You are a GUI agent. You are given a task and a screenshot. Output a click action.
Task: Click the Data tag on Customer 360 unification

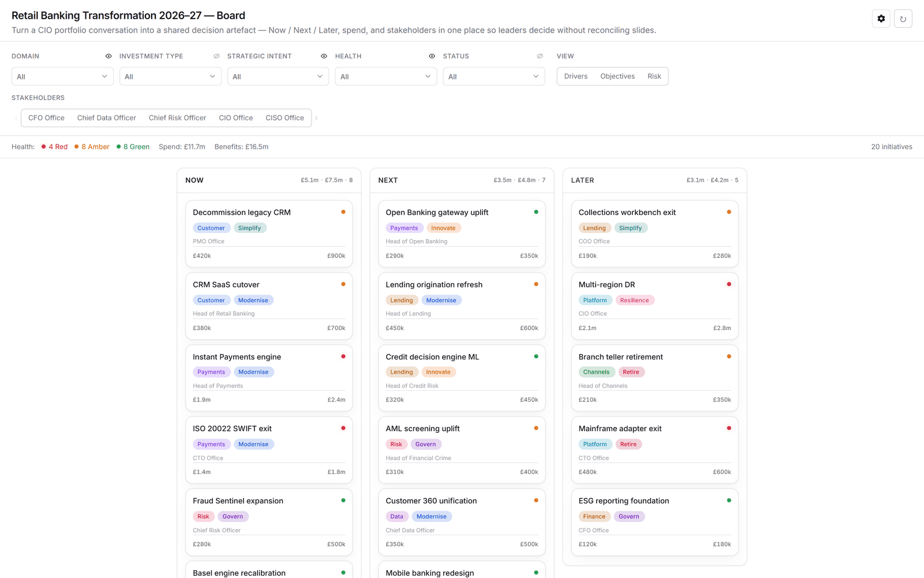[x=397, y=517]
